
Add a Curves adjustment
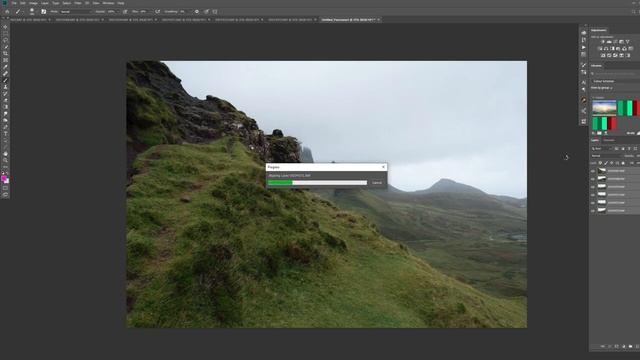[x=615, y=42]
